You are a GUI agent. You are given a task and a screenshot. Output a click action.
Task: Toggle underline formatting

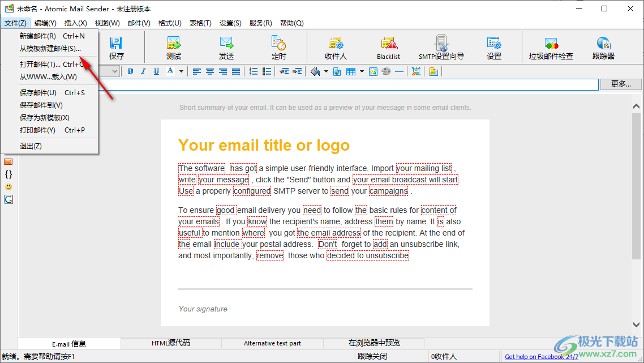coord(157,71)
